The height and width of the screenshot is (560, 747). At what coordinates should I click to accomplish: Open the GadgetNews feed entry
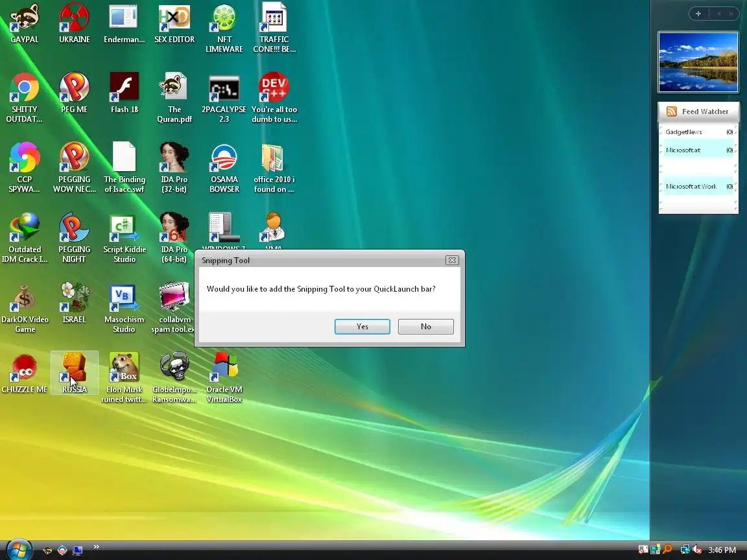click(698, 132)
